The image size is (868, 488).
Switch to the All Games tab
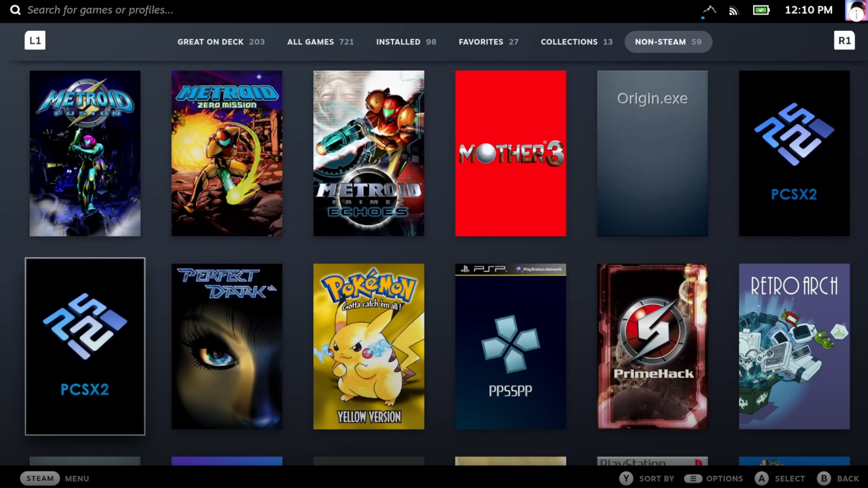(320, 42)
